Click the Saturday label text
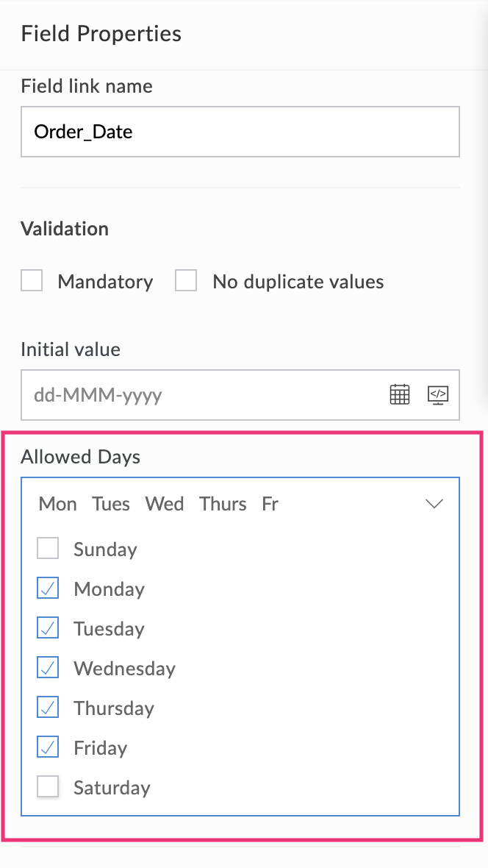The image size is (488, 868). [112, 788]
